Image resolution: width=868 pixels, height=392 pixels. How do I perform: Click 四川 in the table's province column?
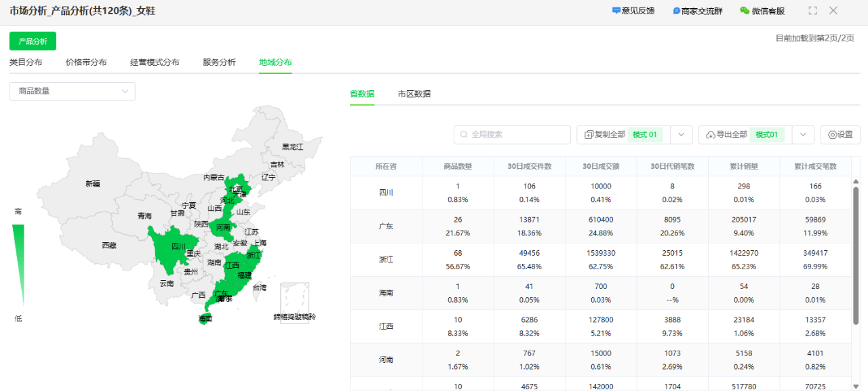click(x=386, y=193)
